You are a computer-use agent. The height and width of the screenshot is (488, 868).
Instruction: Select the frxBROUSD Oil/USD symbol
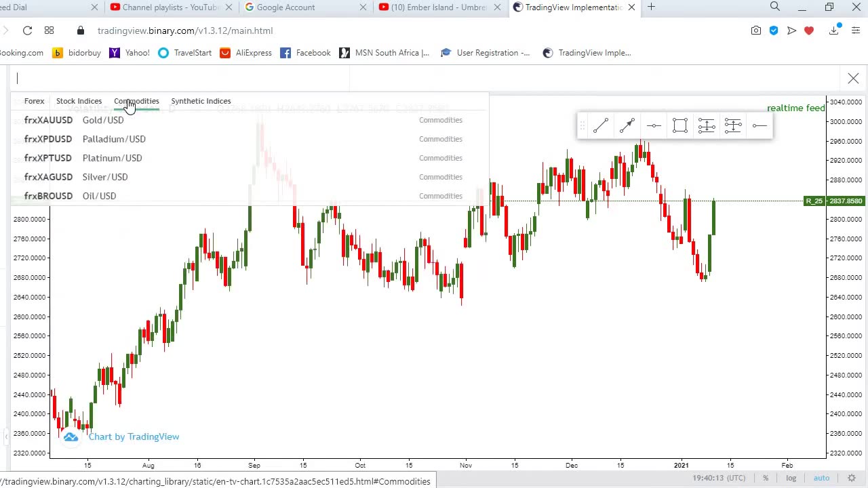(x=249, y=196)
